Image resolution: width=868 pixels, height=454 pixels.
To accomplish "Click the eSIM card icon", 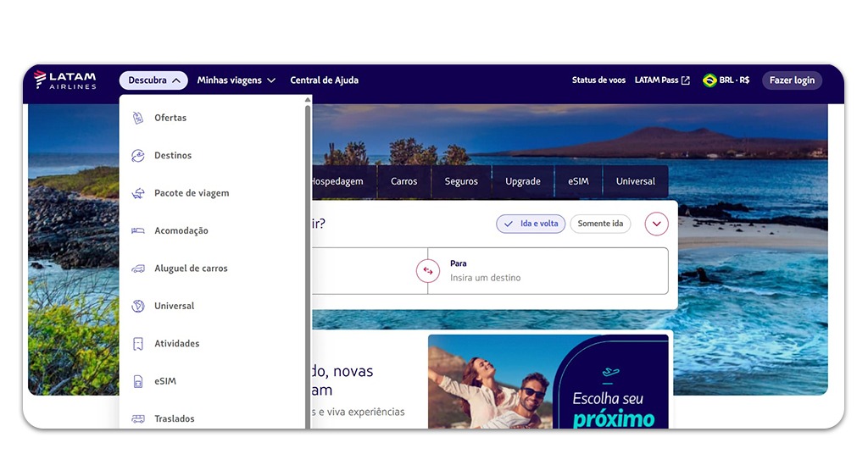I will [138, 381].
